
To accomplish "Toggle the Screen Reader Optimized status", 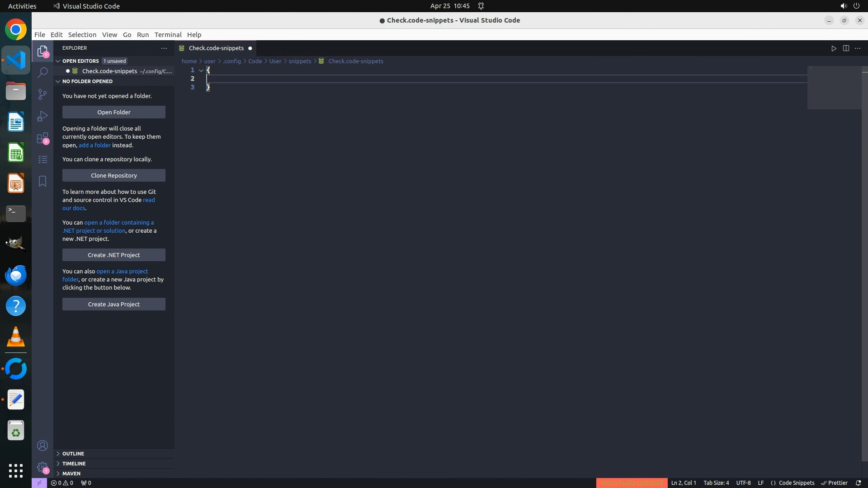I will click(631, 483).
